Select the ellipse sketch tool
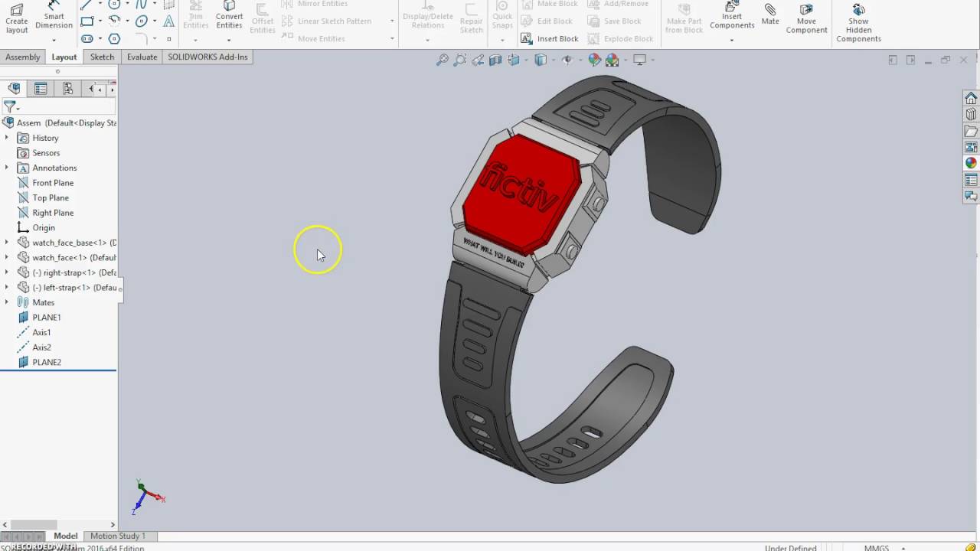The width and height of the screenshot is (980, 551). pyautogui.click(x=142, y=21)
